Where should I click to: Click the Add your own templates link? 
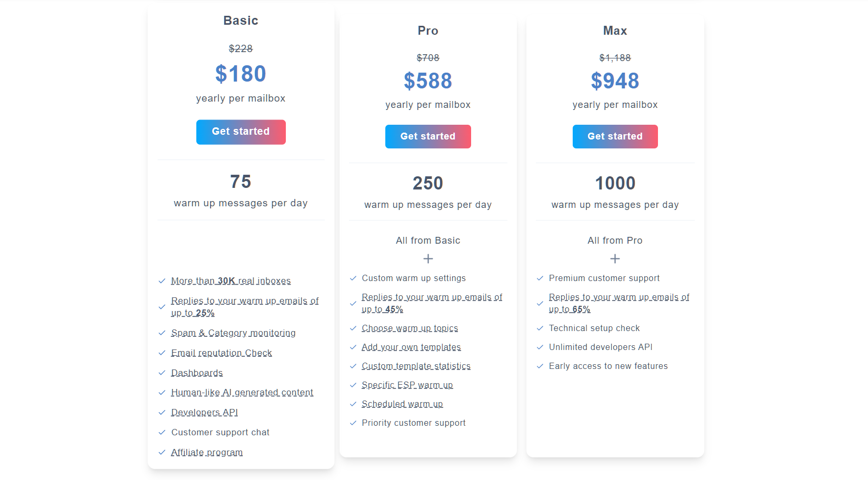coord(411,347)
